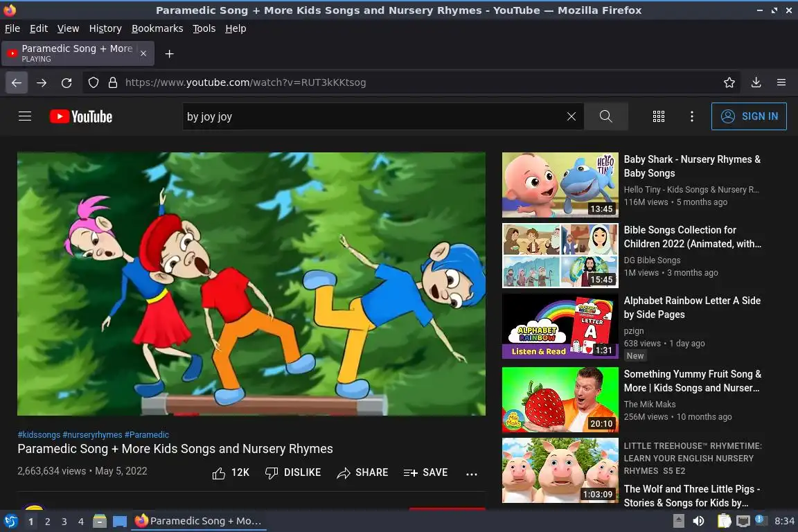Visit the pzign channel name
The image size is (798, 532).
click(x=634, y=331)
